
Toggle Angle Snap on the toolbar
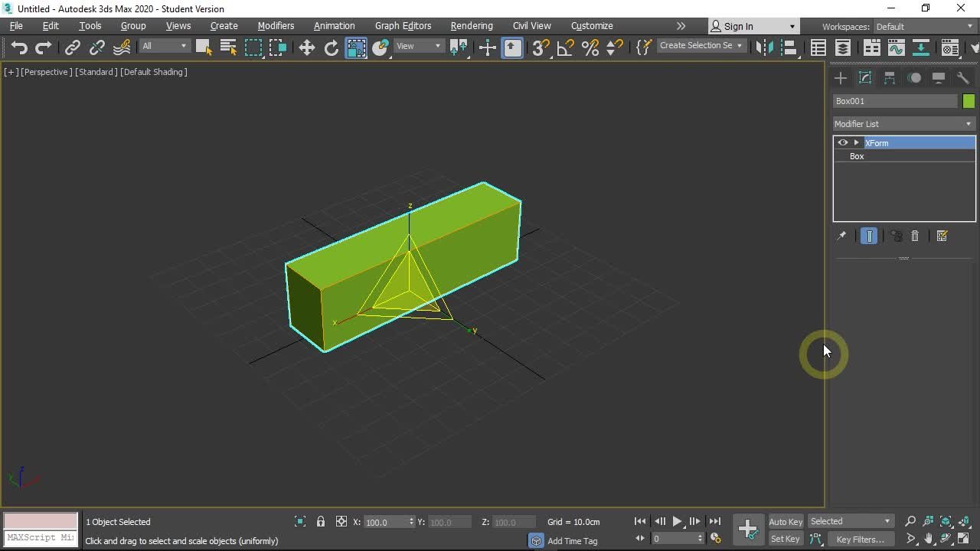(x=565, y=47)
